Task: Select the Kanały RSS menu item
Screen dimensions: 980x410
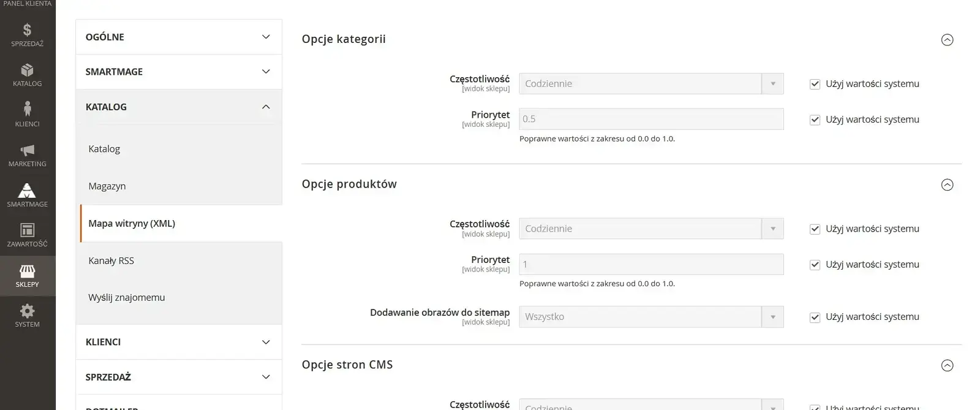Action: (x=111, y=260)
